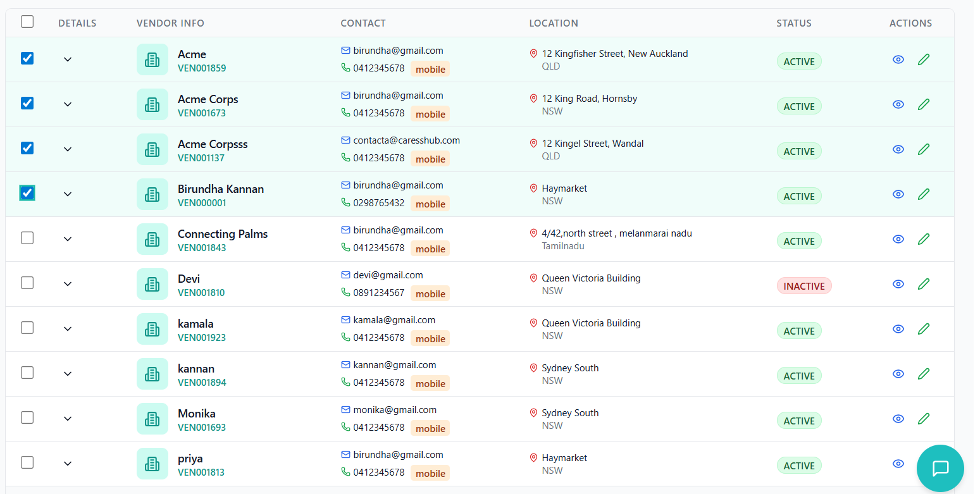Open vendor ID VEN000001 link
The width and height of the screenshot is (980, 494).
(202, 202)
